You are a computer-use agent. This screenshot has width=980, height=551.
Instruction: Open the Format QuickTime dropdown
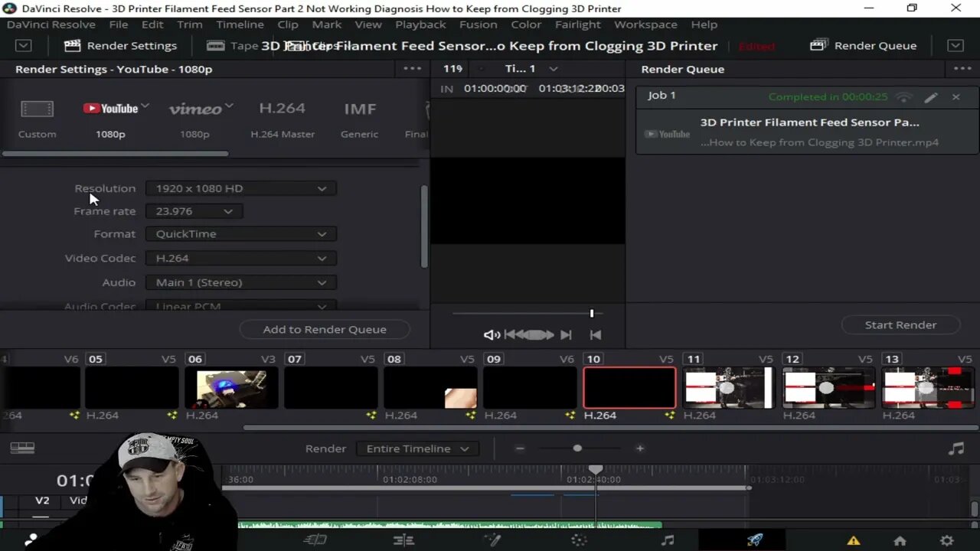241,234
